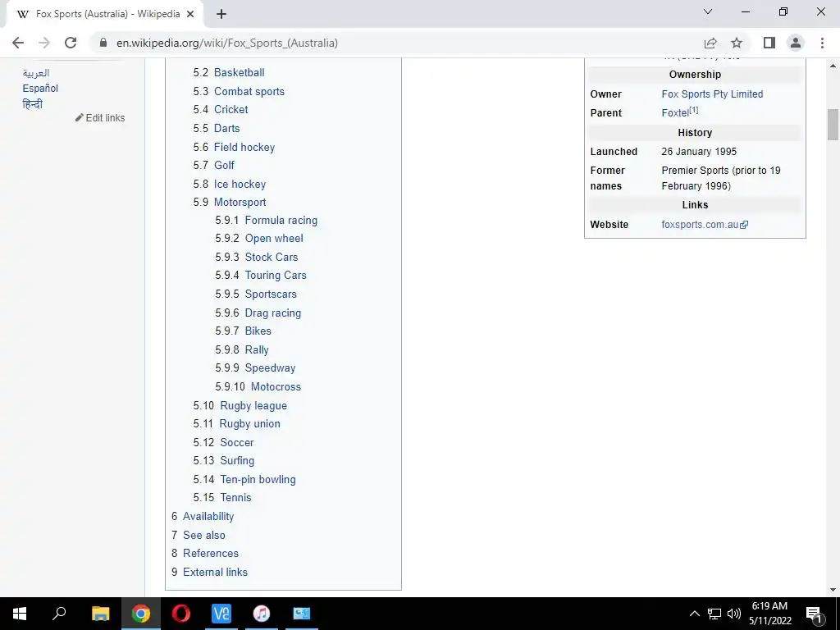Go to 5.9 Motorsport section

click(240, 202)
